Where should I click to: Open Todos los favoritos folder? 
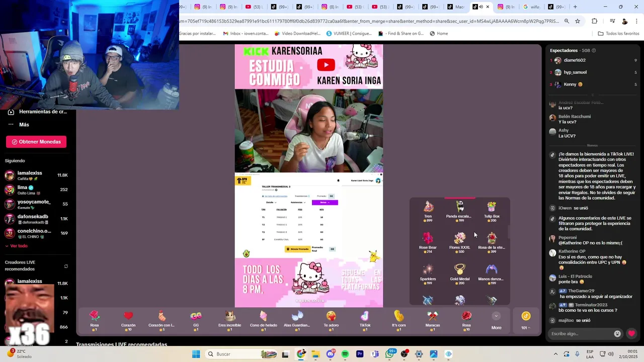(x=618, y=34)
